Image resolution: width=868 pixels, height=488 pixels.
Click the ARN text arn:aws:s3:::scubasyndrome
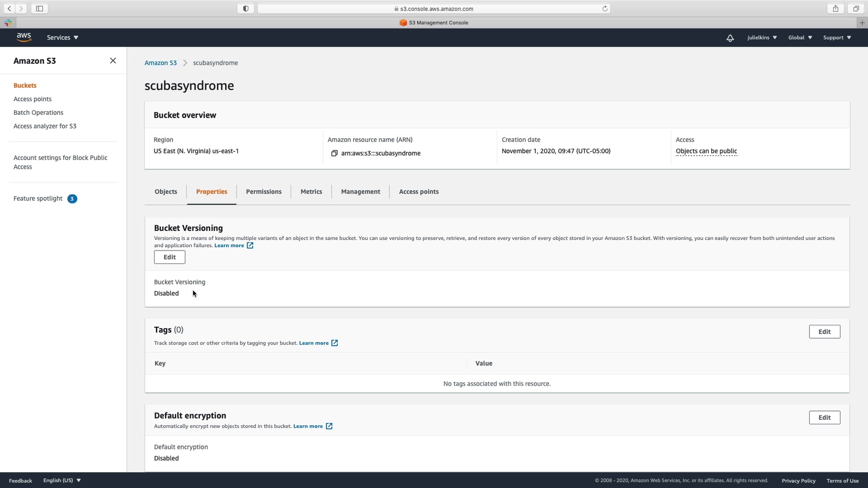(x=381, y=153)
